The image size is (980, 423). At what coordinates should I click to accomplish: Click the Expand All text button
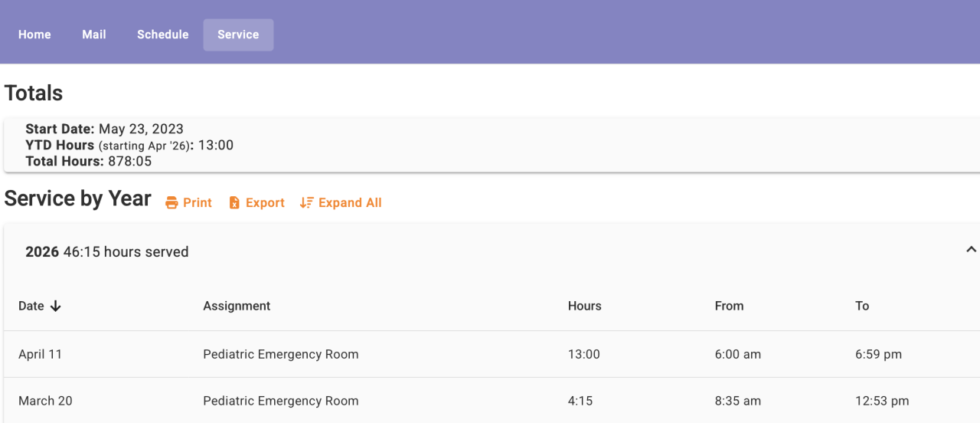[x=350, y=203]
